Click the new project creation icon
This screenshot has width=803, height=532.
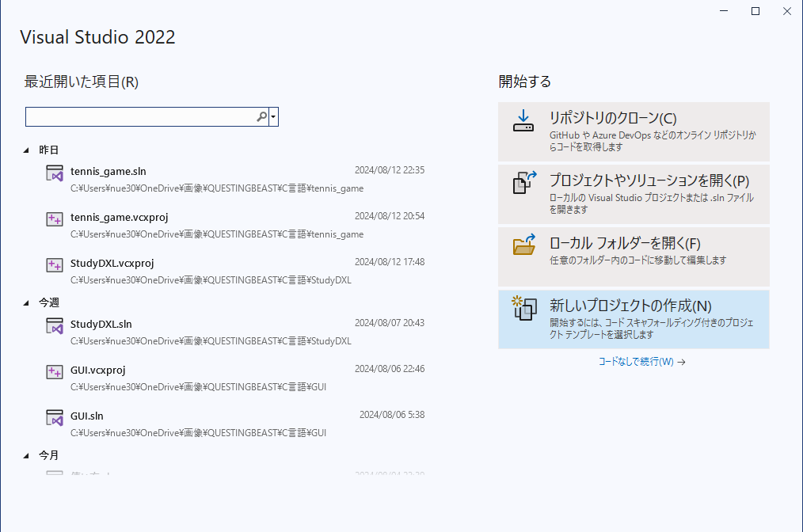523,308
